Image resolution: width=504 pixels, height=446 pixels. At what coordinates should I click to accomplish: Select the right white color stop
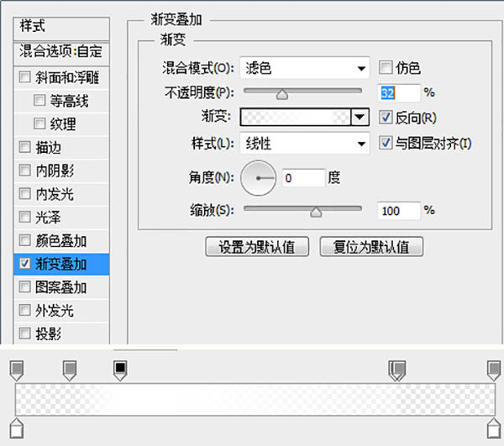click(x=494, y=428)
